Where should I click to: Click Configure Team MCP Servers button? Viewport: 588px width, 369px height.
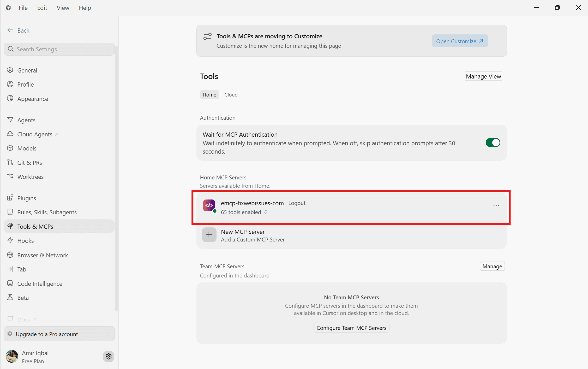[x=351, y=328]
